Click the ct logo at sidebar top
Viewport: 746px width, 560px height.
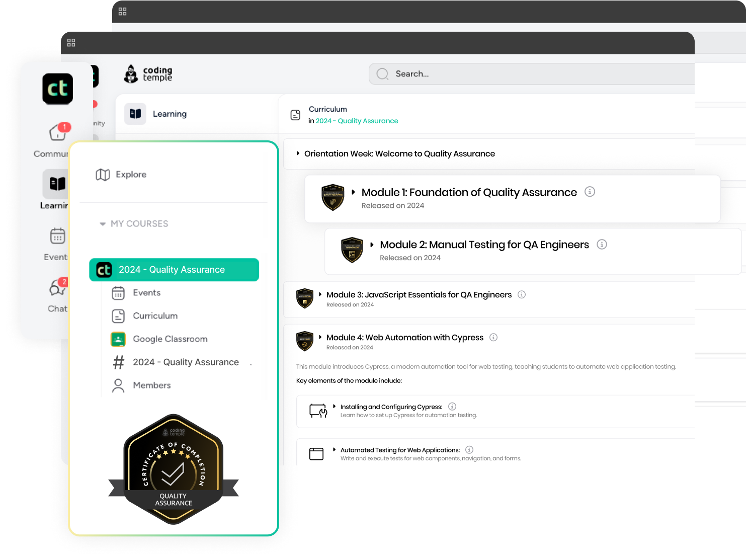point(57,89)
